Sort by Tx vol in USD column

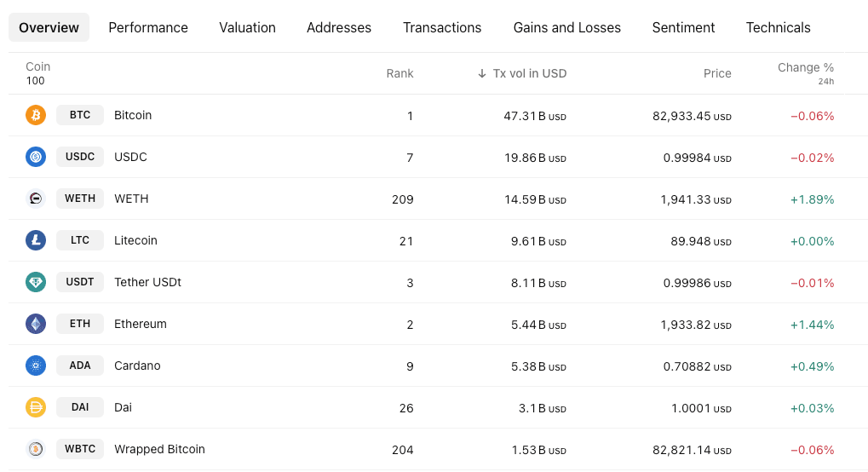528,73
